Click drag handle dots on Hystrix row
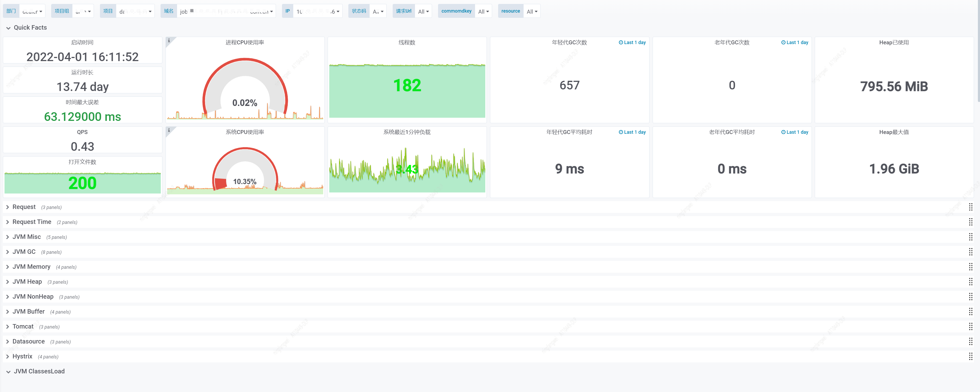This screenshot has height=392, width=980. tap(971, 356)
